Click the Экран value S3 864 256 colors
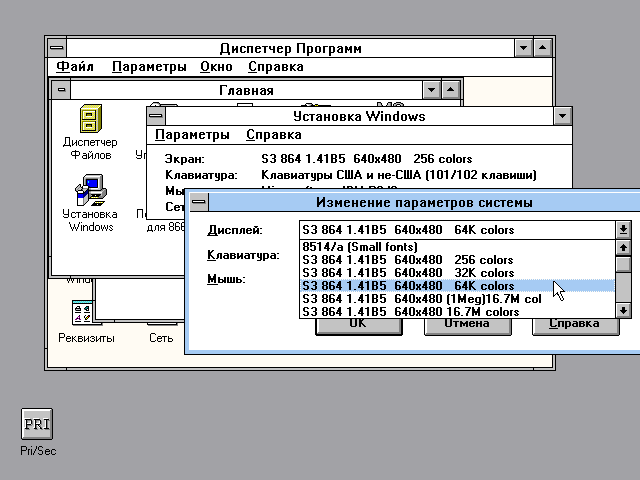Screen dimensions: 640x480 pyautogui.click(x=367, y=158)
